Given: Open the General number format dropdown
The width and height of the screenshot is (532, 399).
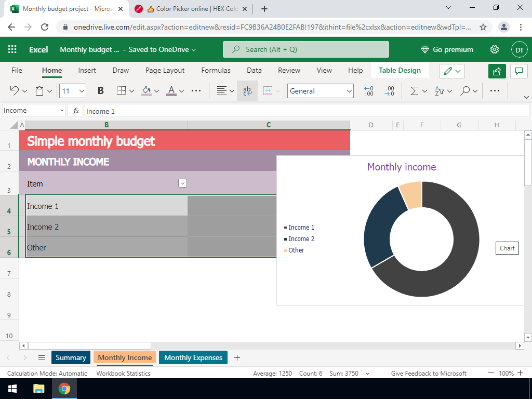Looking at the screenshot, I should click(349, 91).
